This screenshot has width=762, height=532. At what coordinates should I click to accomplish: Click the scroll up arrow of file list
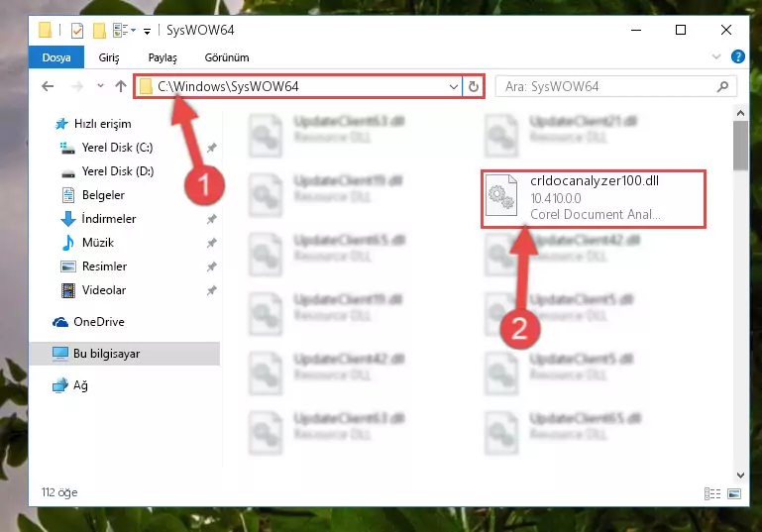740,113
